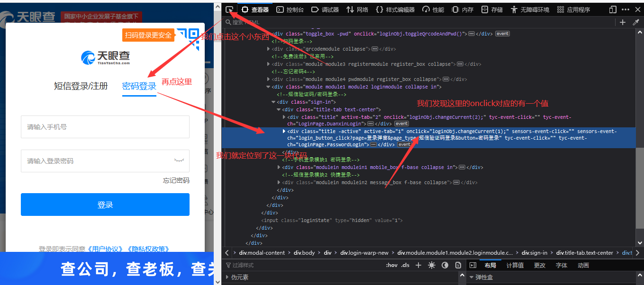The image size is (644, 285).
Task: Advance breadcrumb with right arrow
Action: point(638,253)
